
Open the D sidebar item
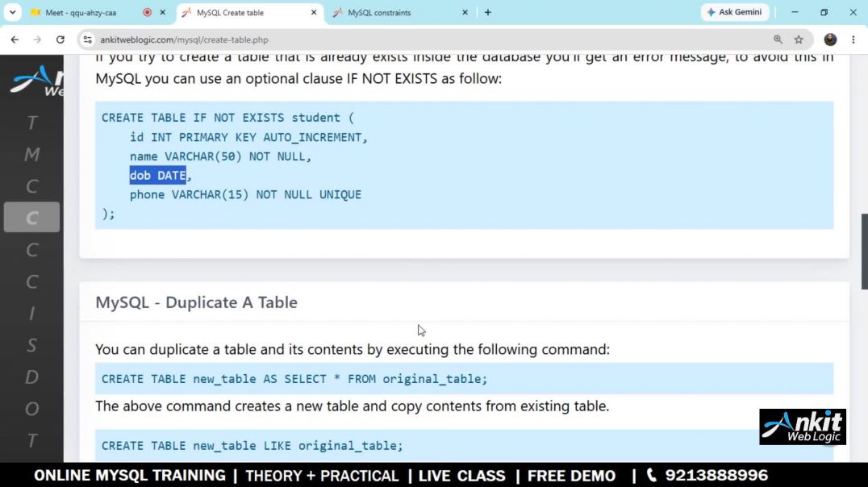[x=32, y=377]
